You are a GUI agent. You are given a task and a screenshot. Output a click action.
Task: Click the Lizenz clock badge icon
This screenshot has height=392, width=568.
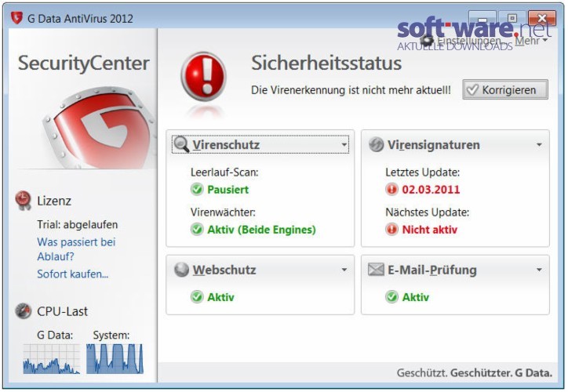[24, 201]
